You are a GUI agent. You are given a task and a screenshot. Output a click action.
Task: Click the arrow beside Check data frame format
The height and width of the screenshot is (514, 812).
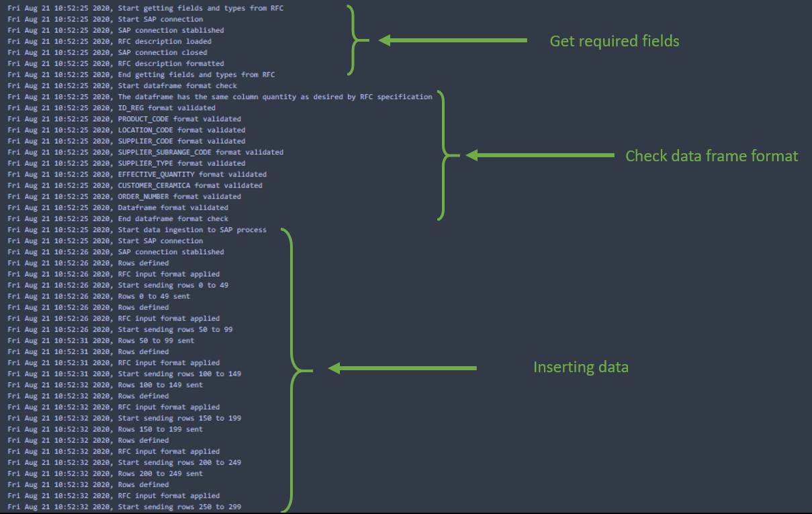point(539,155)
